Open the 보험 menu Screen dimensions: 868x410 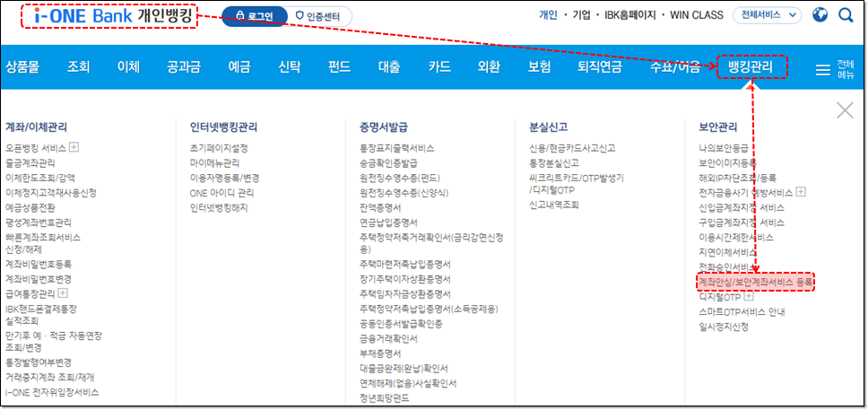539,67
